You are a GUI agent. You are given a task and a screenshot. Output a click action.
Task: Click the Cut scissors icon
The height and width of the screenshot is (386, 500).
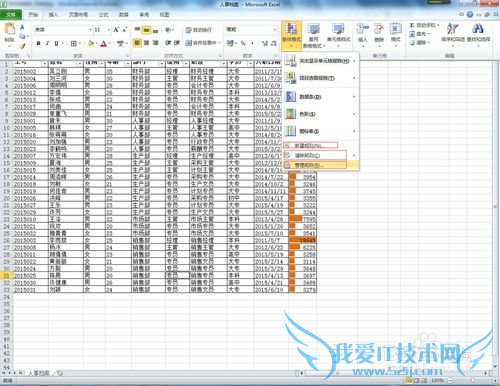click(22, 27)
